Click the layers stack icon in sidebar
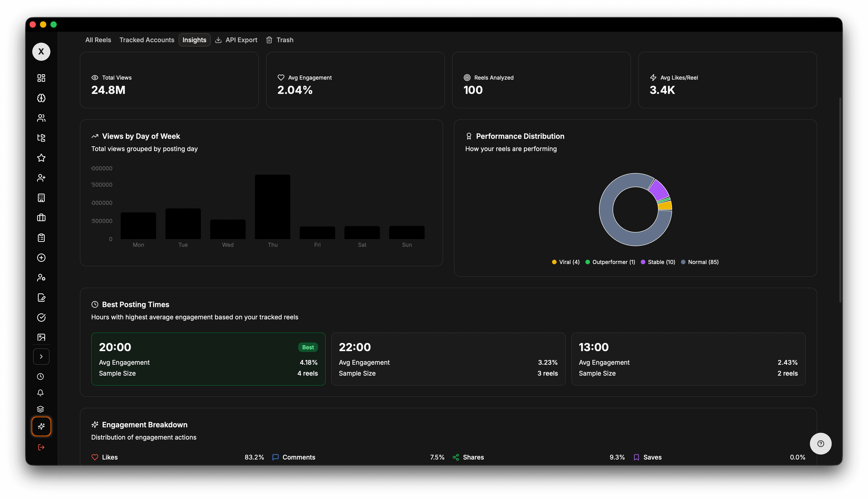Image resolution: width=868 pixels, height=499 pixels. point(40,409)
